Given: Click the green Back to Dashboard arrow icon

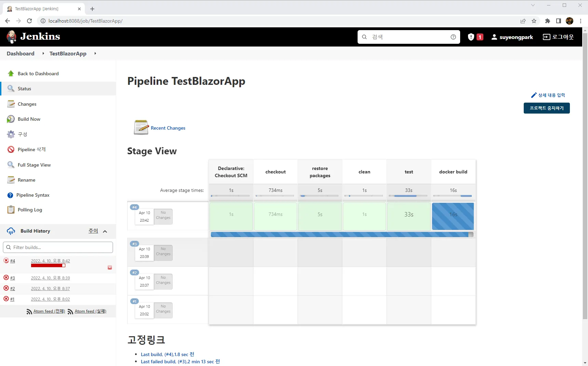Looking at the screenshot, I should coord(11,74).
